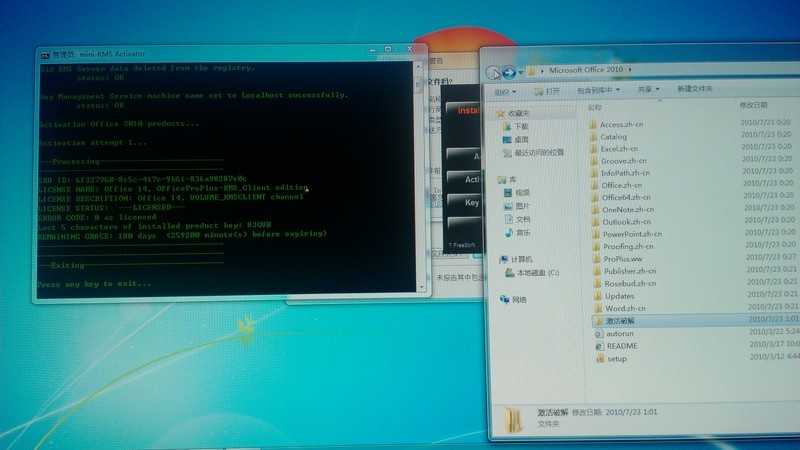Image resolution: width=800 pixels, height=450 pixels.
Task: Select the Catalog folder
Action: click(608, 137)
